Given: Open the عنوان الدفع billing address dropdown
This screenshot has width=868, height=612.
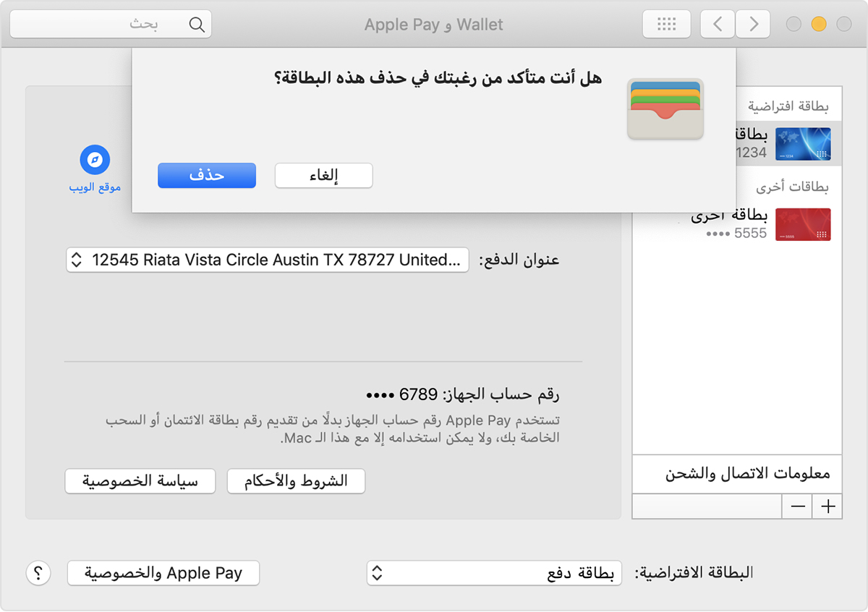Looking at the screenshot, I should point(268,260).
